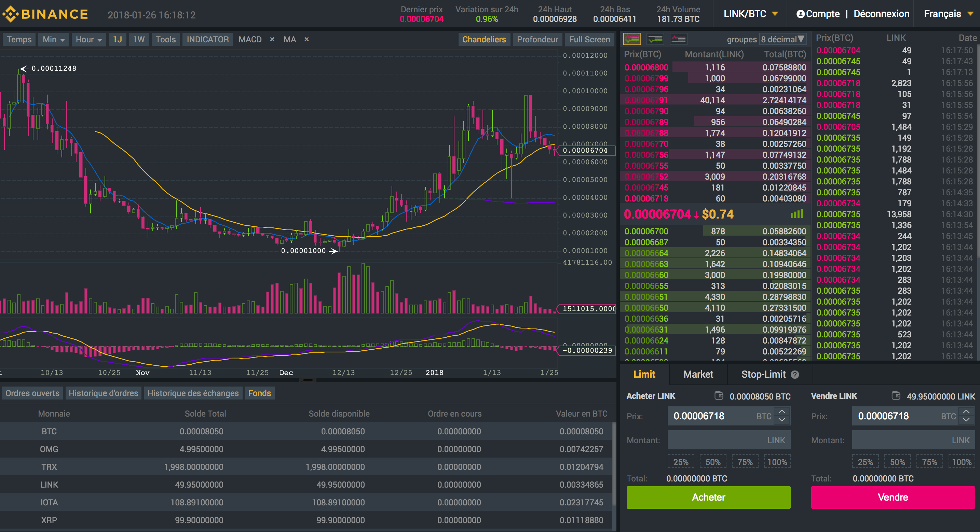Select buy order at price 0.00006651
Viewport: 980px width, 532px height.
point(715,297)
